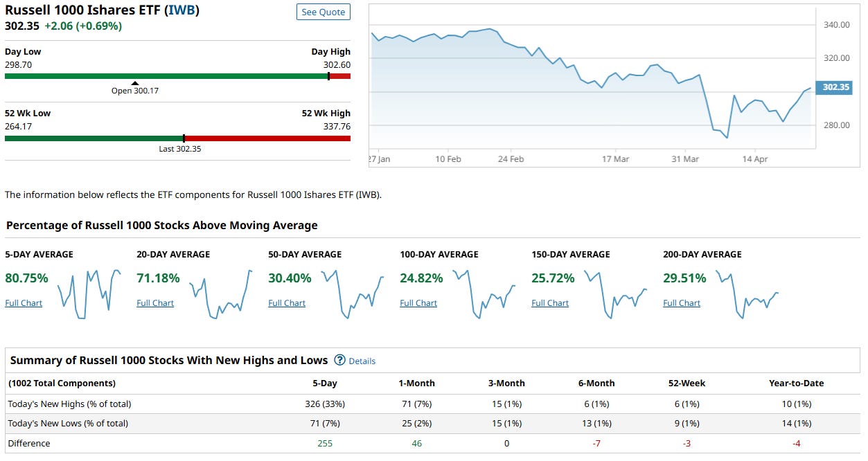Click the 1-Month column header

416,383
